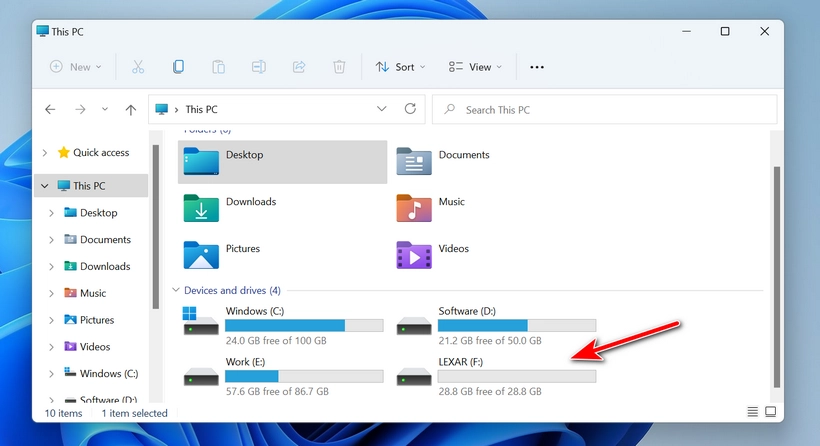Select Windows (C:) in the sidebar tree

coord(101,374)
